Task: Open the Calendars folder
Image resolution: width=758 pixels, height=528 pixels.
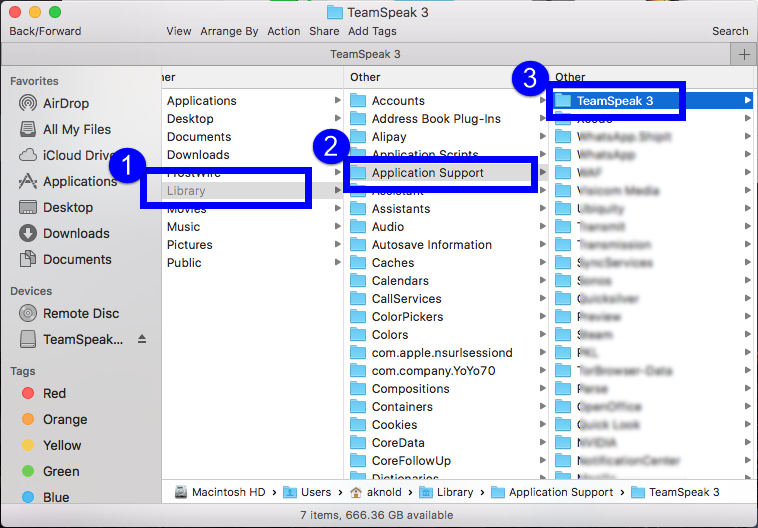Action: (446, 280)
